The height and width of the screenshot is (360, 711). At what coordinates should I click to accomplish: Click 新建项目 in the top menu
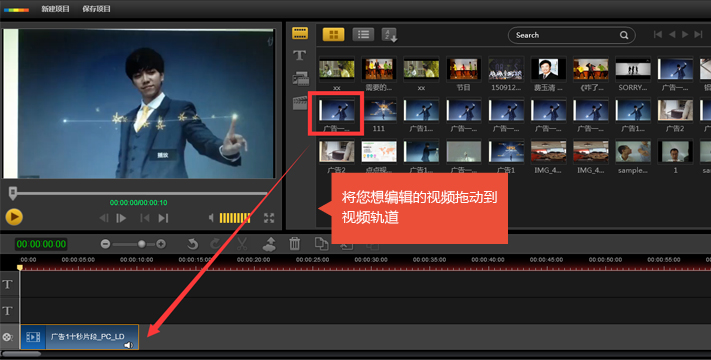coord(55,9)
